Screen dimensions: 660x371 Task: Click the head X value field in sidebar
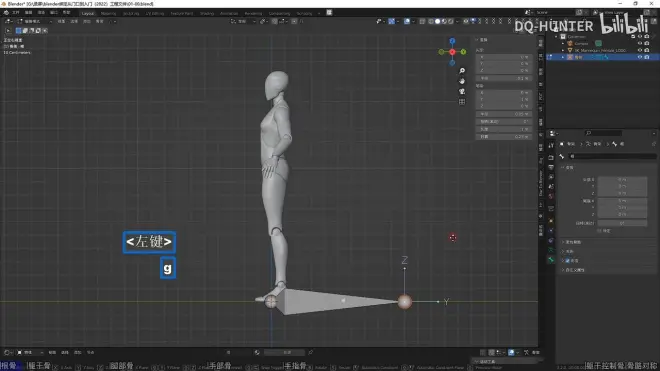pos(503,57)
